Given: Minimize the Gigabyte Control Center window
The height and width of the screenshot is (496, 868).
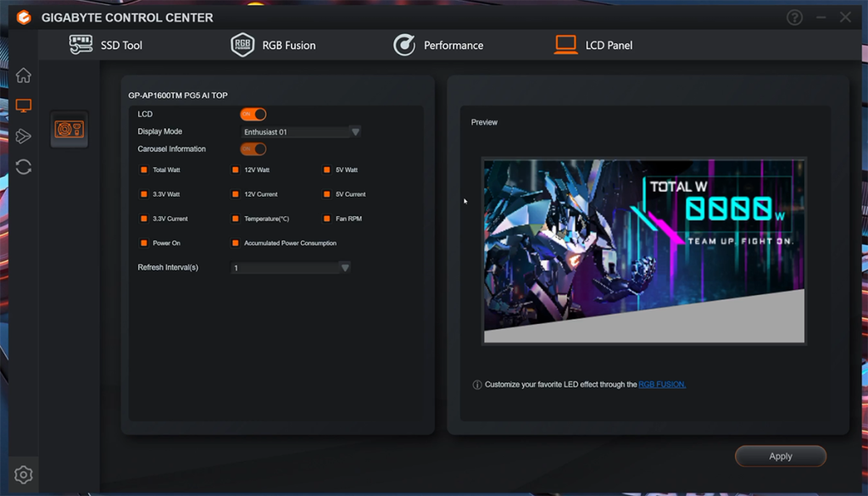Looking at the screenshot, I should (821, 18).
